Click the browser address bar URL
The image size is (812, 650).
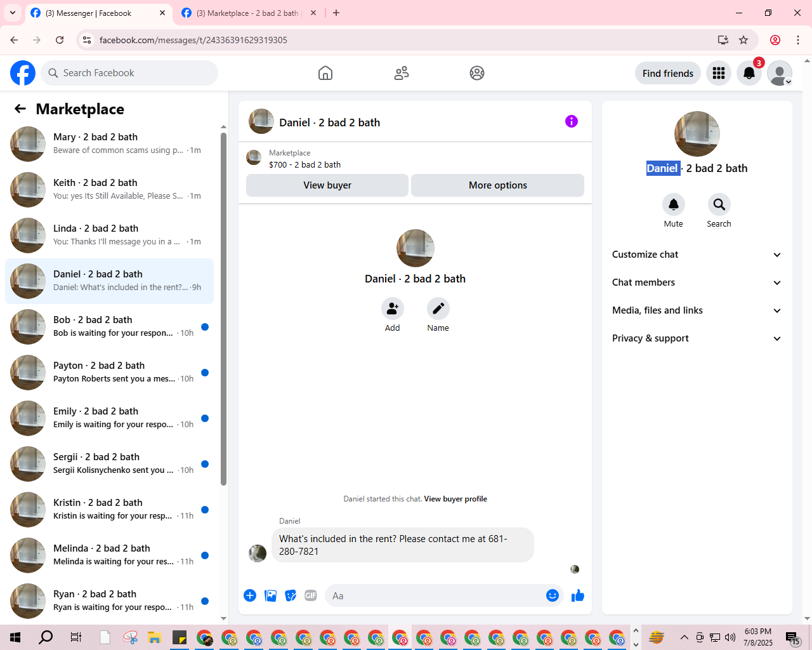pyautogui.click(x=193, y=40)
